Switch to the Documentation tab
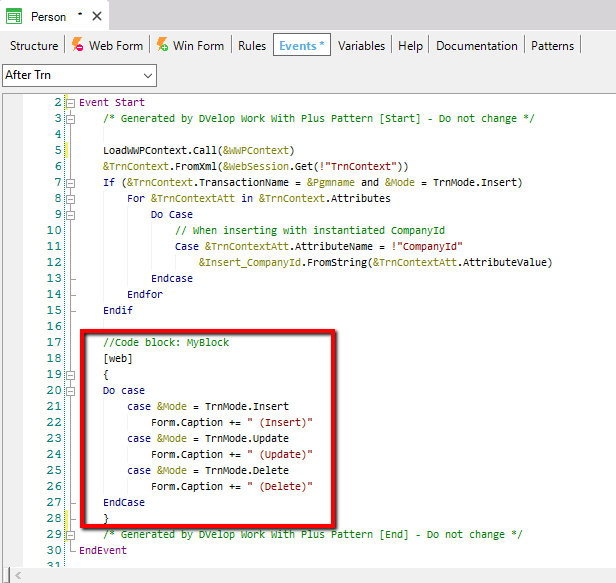616x583 pixels. click(477, 46)
